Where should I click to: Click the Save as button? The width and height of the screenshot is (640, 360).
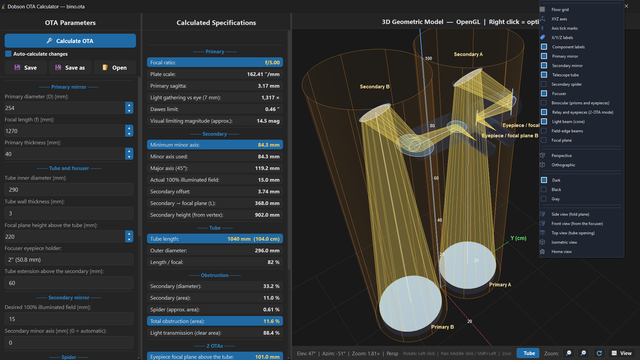(x=70, y=68)
